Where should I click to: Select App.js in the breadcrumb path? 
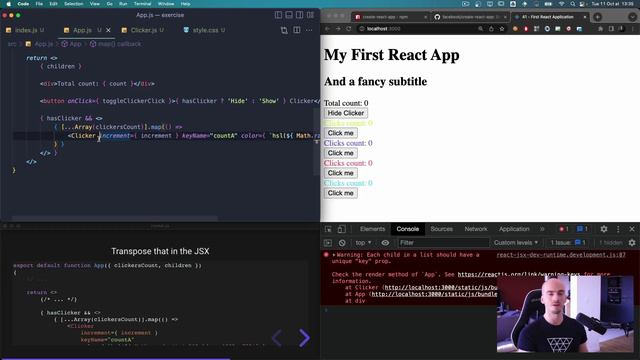(40, 44)
